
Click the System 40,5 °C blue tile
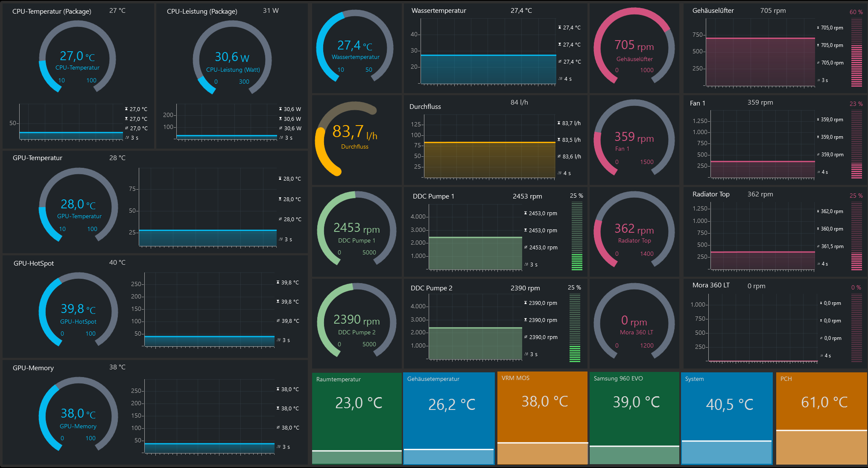[727, 418]
